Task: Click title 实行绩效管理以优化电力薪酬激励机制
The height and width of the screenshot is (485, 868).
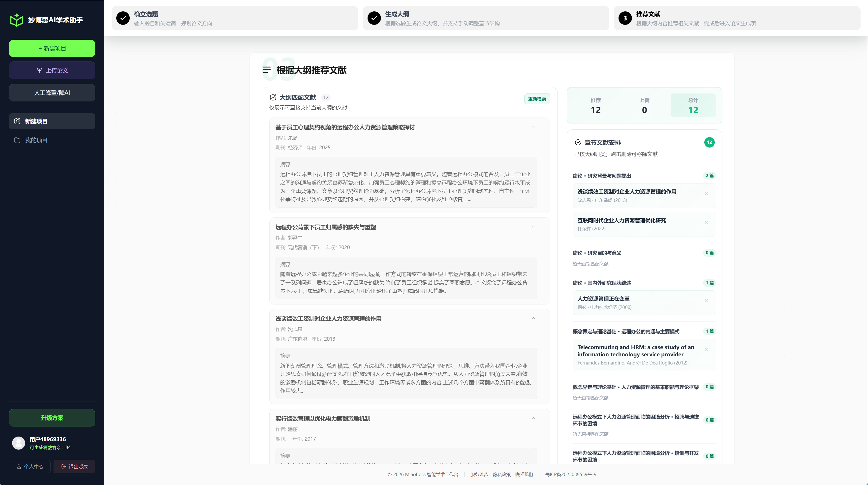Action: (322, 419)
